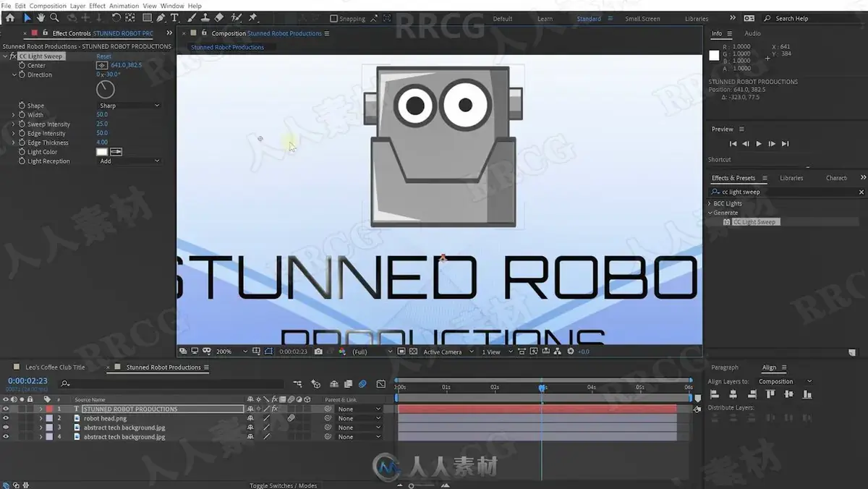This screenshot has width=868, height=489.
Task: Select the Small Screen workspace
Action: [642, 19]
